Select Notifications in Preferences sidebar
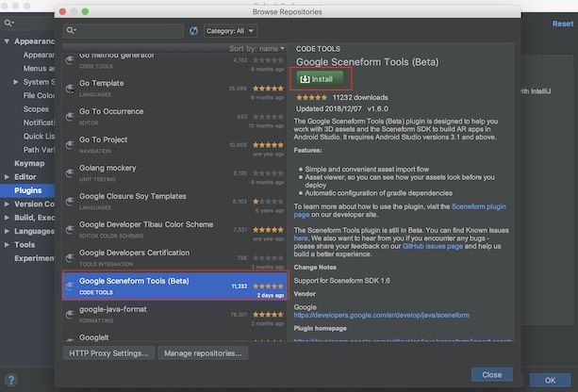This screenshot has width=578, height=392. [x=39, y=122]
